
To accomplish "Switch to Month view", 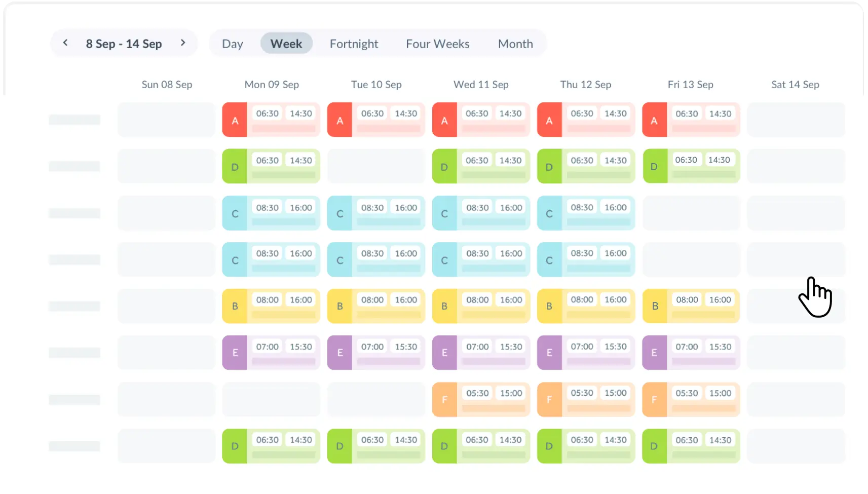I will pyautogui.click(x=515, y=44).
